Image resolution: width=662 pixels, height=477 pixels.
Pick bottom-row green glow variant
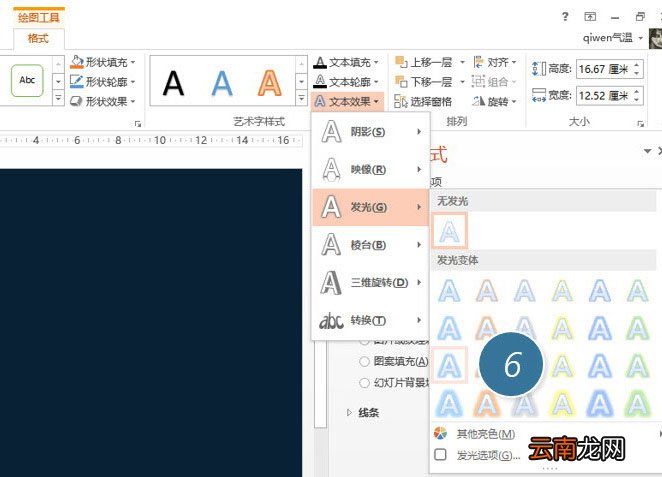pyautogui.click(x=638, y=403)
